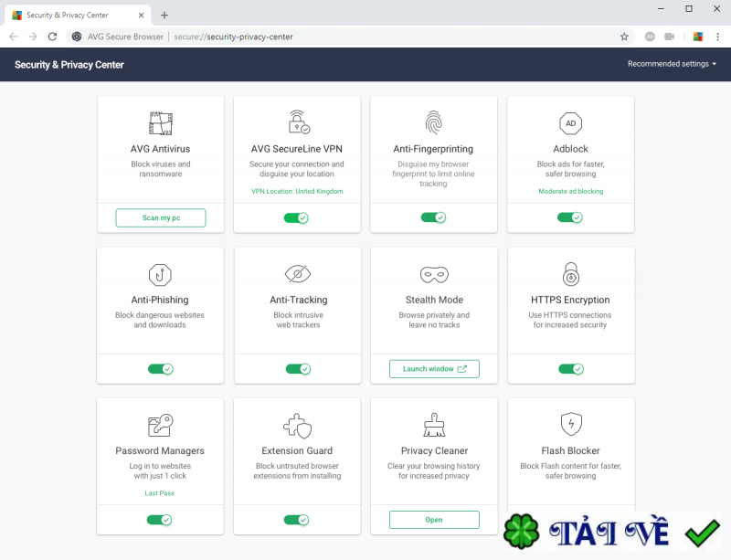Toggle HTTPS Encryption off
Screen dimensions: 731x560
(x=570, y=369)
